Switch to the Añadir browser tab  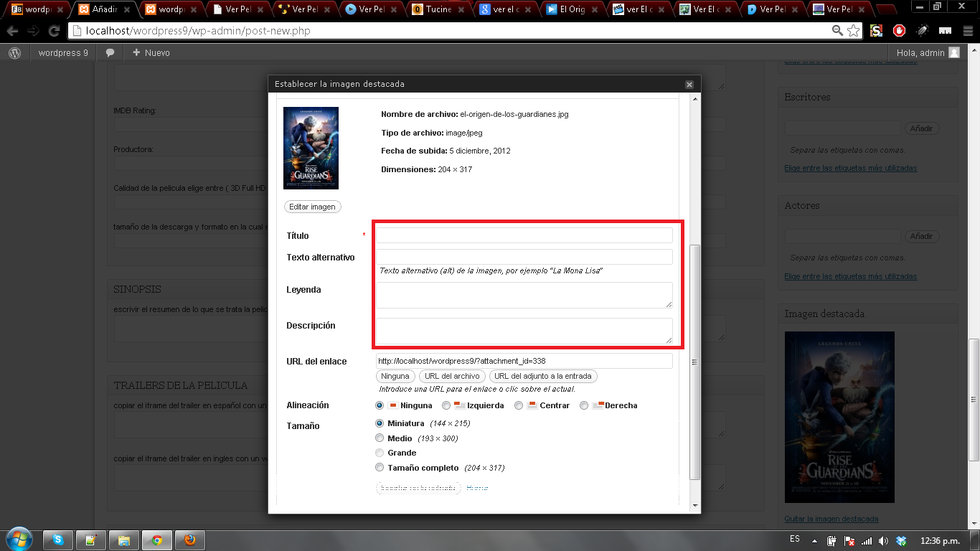coord(105,9)
